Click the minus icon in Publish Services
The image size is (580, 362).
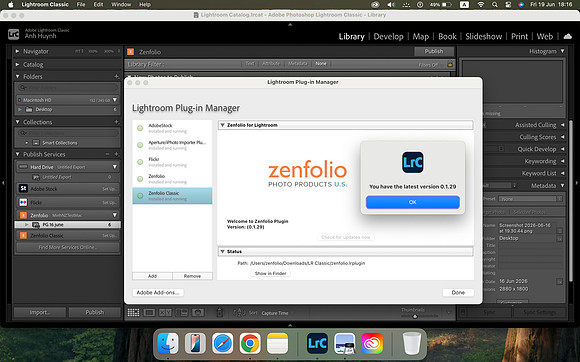pos(108,154)
